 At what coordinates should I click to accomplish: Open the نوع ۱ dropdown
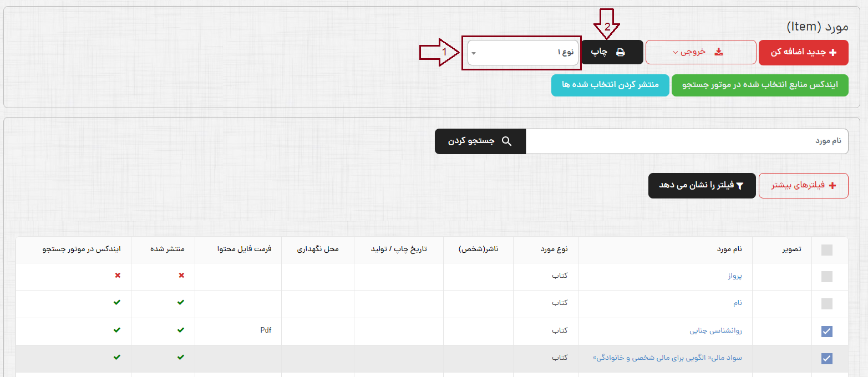point(523,53)
